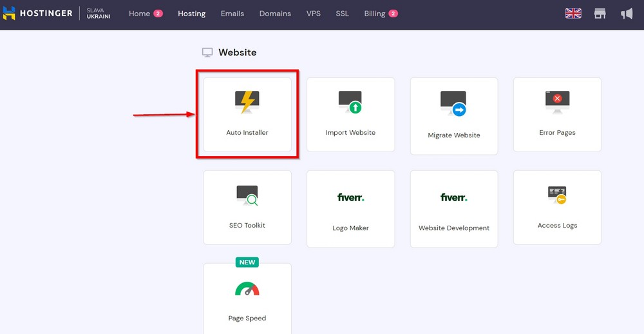The height and width of the screenshot is (334, 644).
Task: Click the Home notification badge
Action: [x=158, y=14]
